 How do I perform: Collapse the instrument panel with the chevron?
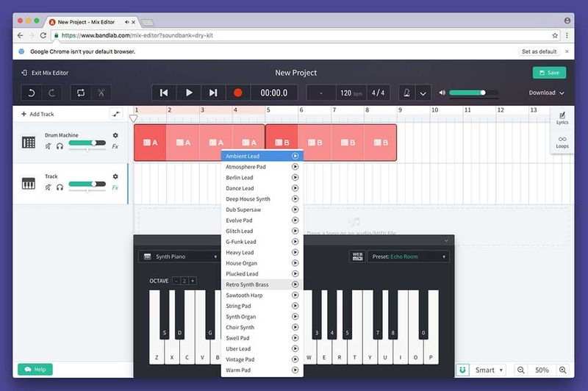coord(446,240)
